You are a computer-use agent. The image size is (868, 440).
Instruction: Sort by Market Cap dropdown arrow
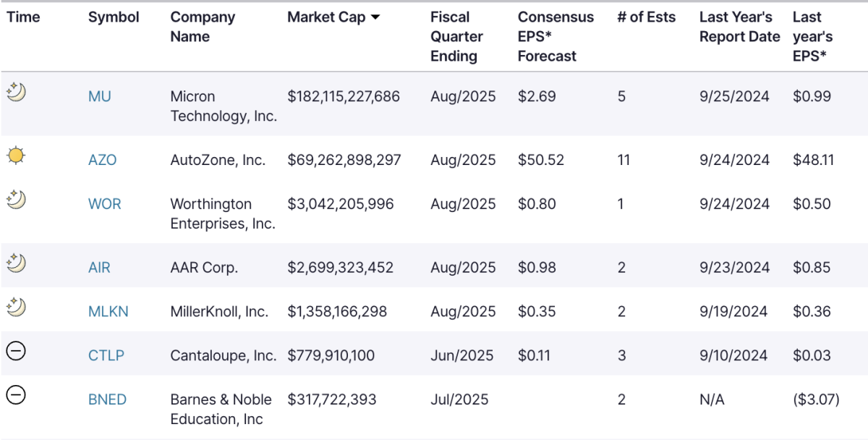pos(375,17)
